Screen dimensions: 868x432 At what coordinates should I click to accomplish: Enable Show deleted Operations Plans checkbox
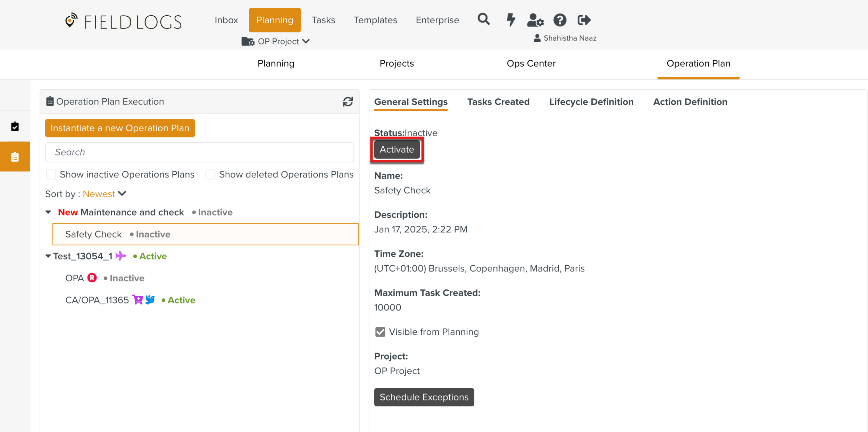tap(210, 174)
